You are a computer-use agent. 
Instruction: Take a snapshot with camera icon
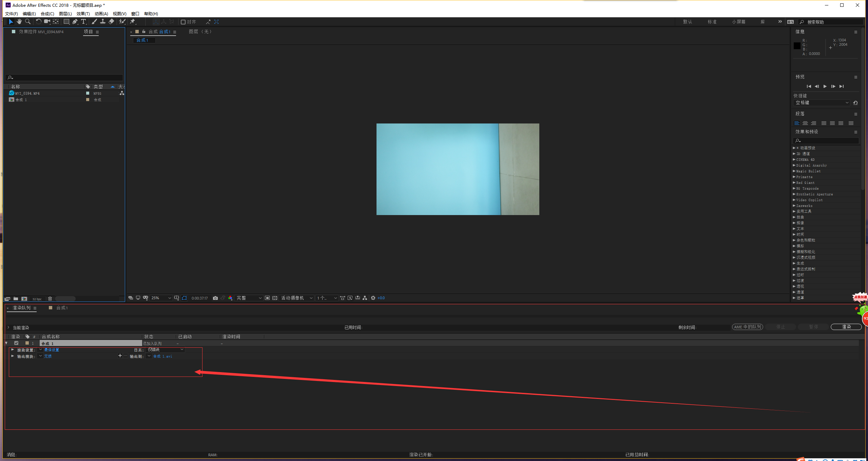pyautogui.click(x=215, y=298)
